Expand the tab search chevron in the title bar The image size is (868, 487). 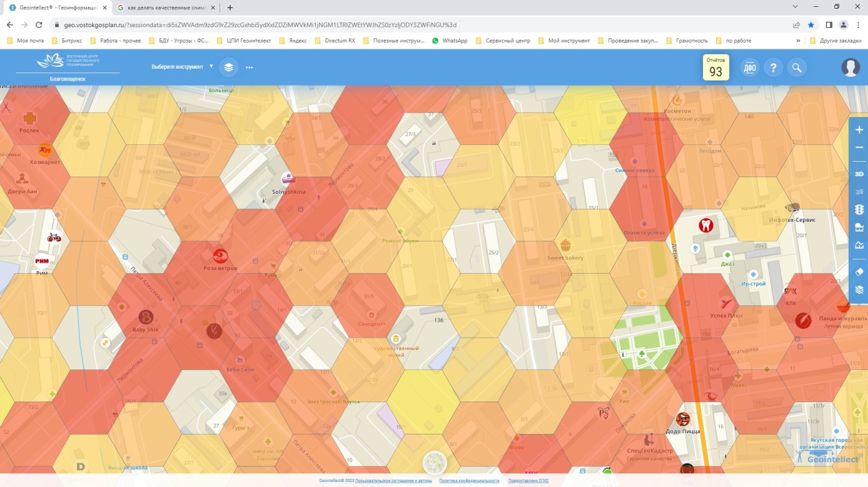coord(795,6)
